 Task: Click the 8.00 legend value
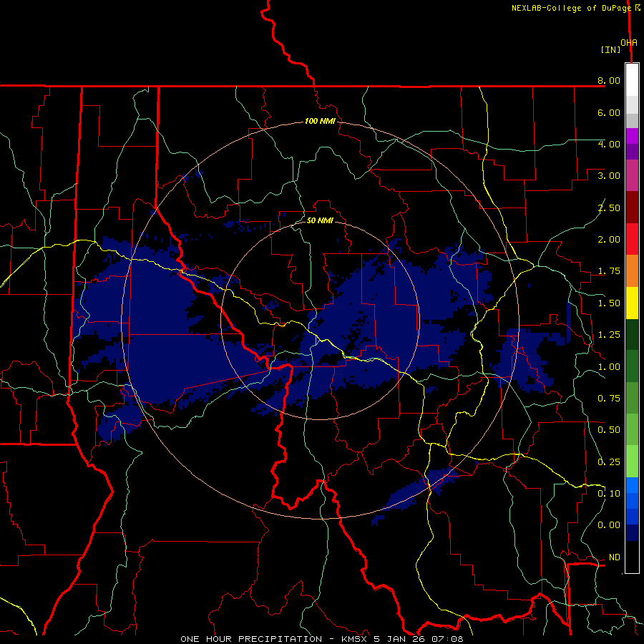coord(609,80)
